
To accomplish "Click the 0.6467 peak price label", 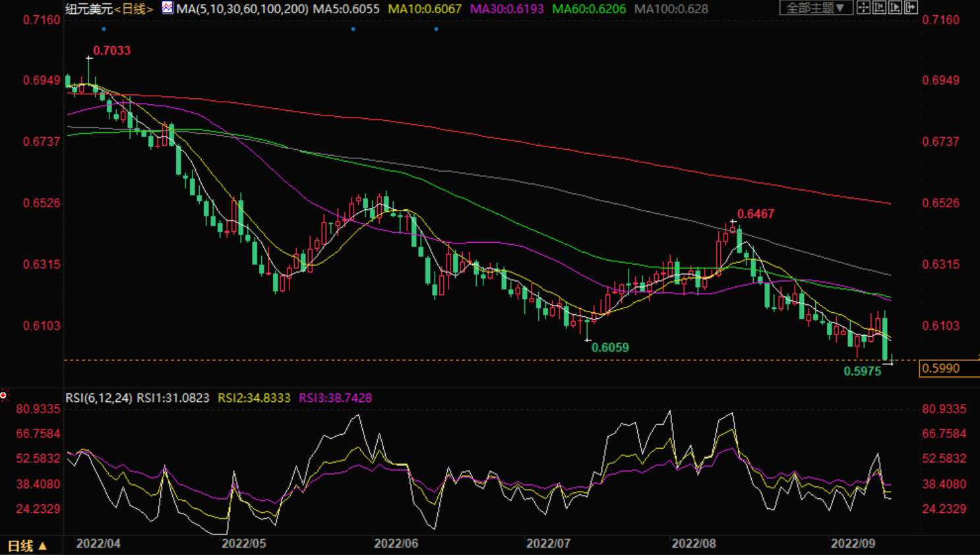I will coord(756,214).
